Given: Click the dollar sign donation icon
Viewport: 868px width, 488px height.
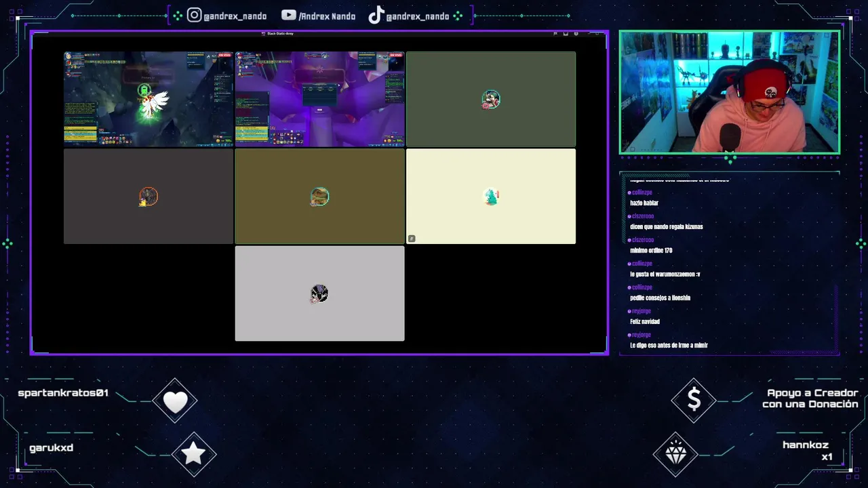Looking at the screenshot, I should 694,400.
